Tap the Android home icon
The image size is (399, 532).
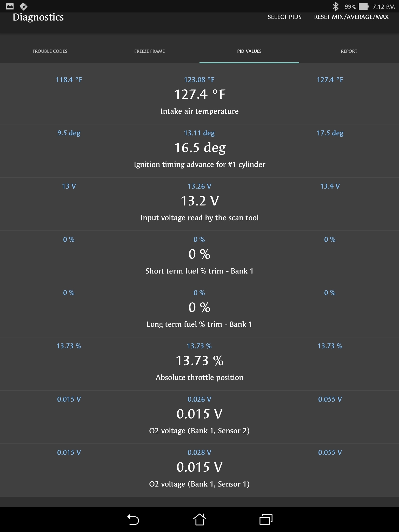coord(199,520)
